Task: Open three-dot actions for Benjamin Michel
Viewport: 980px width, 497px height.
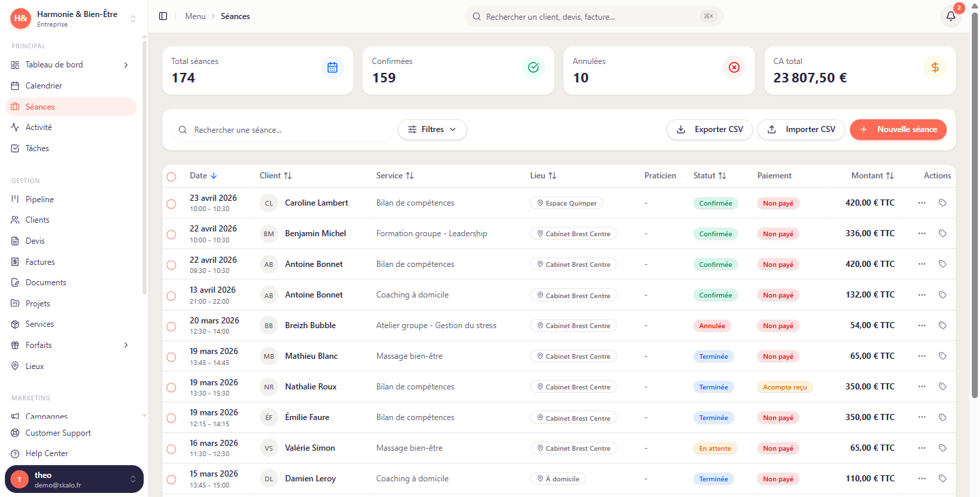Action: (921, 234)
